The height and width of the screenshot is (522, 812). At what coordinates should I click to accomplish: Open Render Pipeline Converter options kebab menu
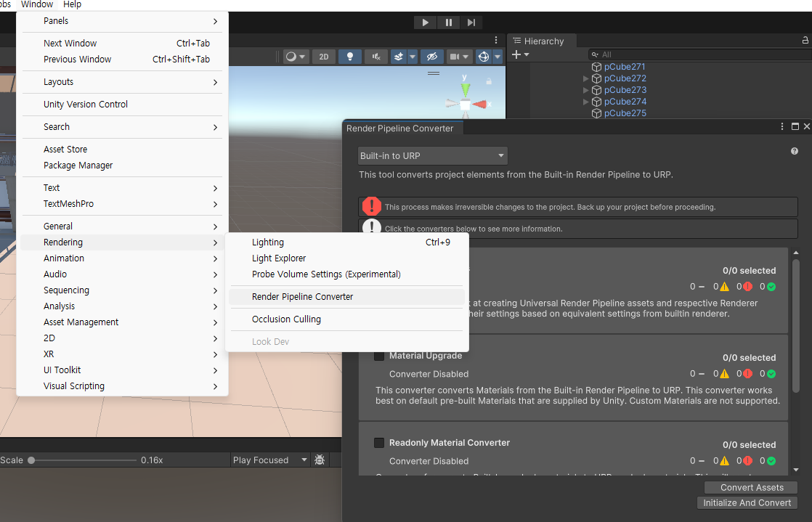(x=782, y=126)
